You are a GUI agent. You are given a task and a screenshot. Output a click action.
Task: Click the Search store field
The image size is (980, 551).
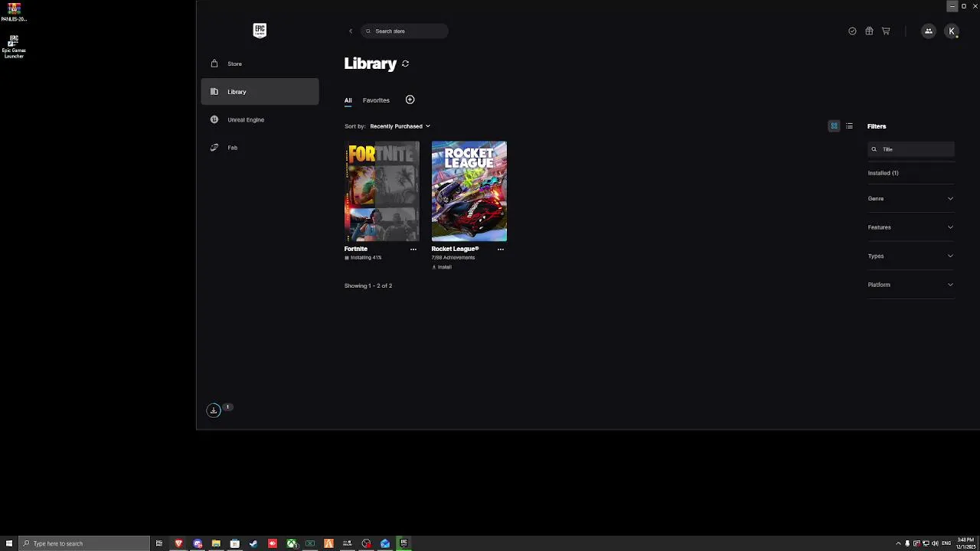tap(404, 31)
